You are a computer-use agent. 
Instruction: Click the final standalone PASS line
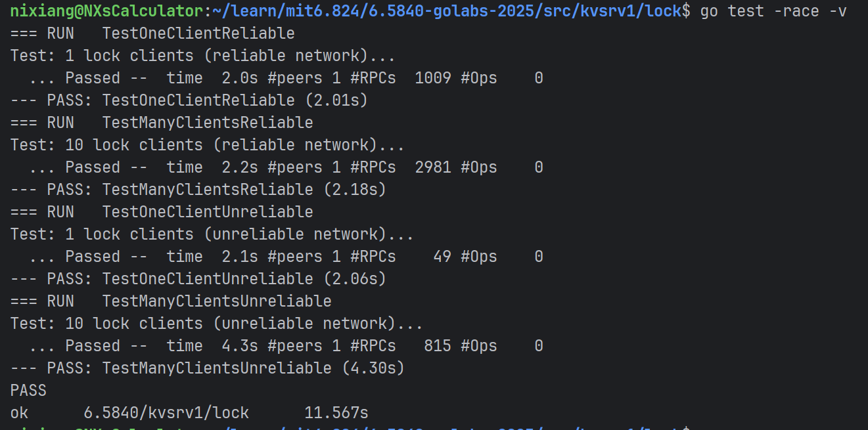28,391
